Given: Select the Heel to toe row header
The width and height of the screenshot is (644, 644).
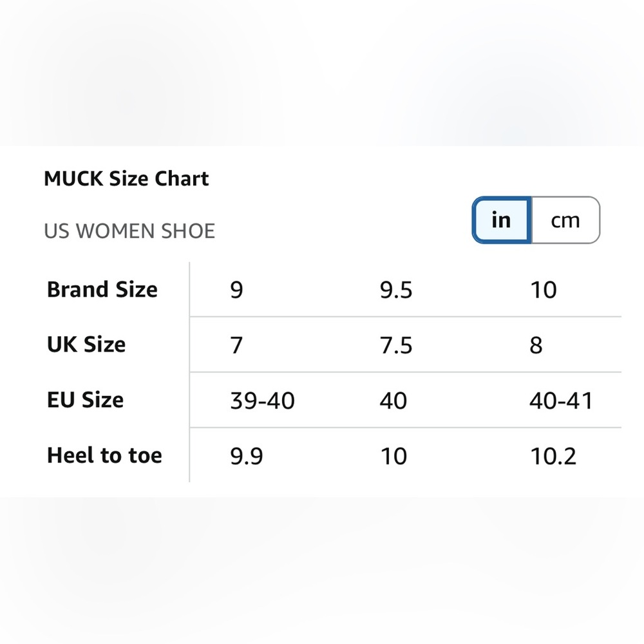Looking at the screenshot, I should (x=105, y=455).
